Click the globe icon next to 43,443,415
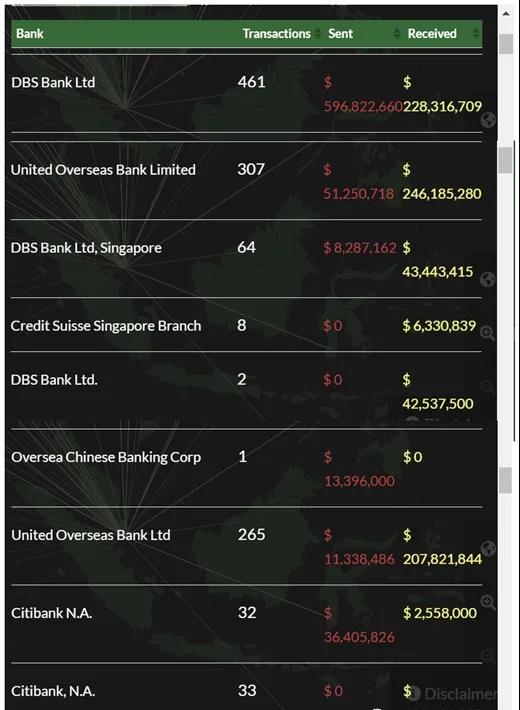 click(488, 279)
